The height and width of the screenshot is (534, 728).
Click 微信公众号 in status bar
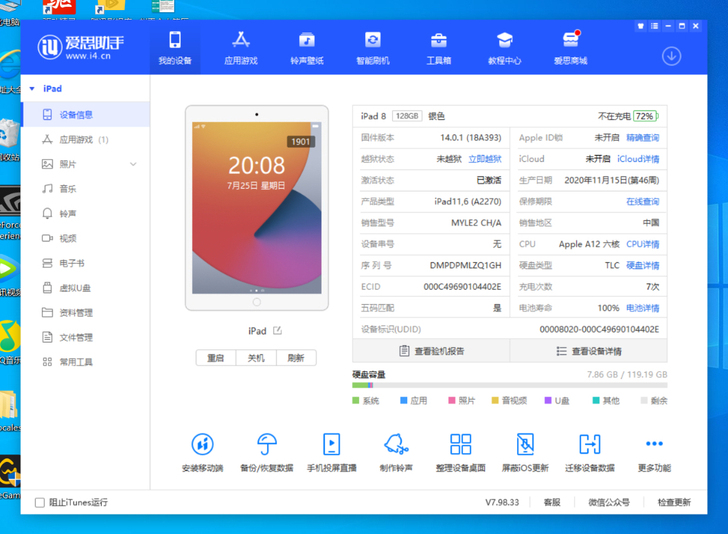tap(609, 502)
